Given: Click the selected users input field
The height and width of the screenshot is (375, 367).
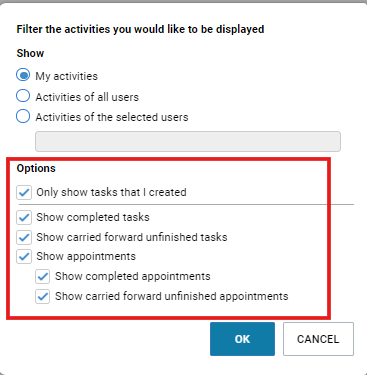Looking at the screenshot, I should coord(188,141).
